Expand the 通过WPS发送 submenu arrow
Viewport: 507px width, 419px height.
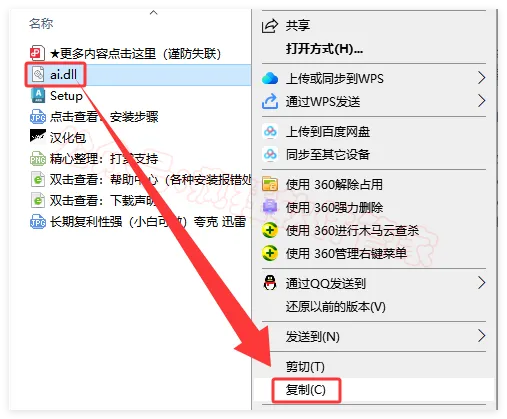click(x=481, y=101)
